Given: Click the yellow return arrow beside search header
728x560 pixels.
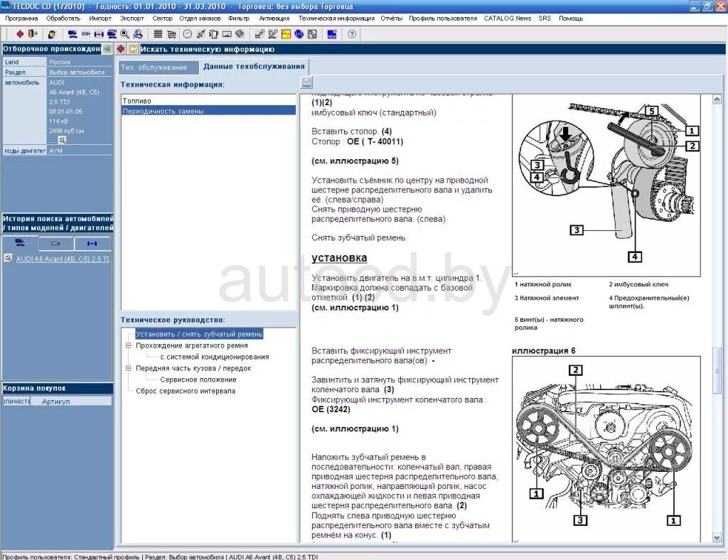Looking at the screenshot, I should (134, 49).
